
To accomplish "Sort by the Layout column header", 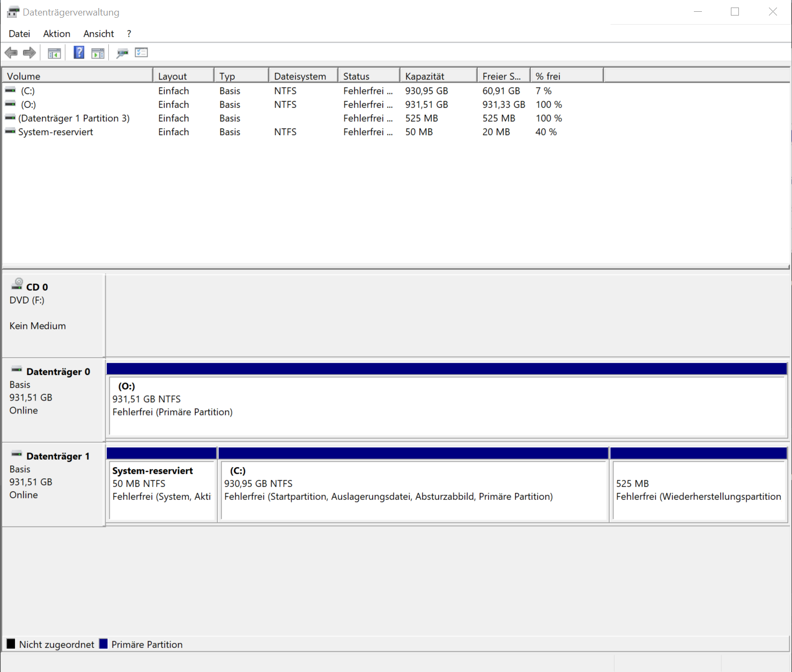I will click(183, 76).
